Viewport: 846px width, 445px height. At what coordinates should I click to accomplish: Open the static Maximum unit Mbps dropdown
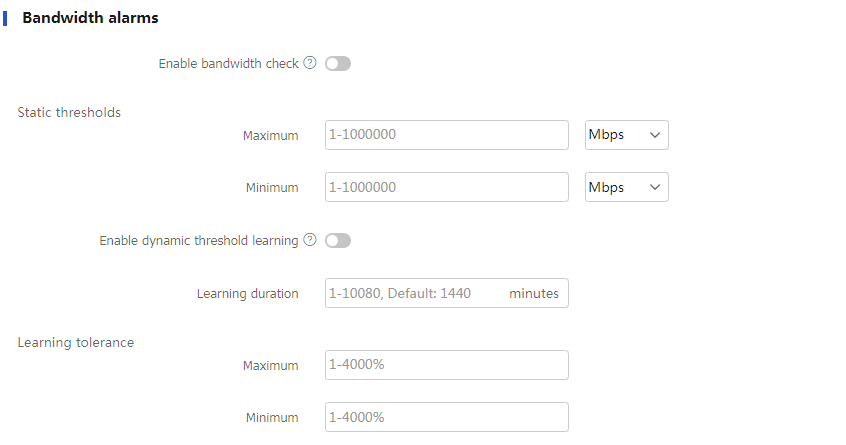[x=626, y=135]
